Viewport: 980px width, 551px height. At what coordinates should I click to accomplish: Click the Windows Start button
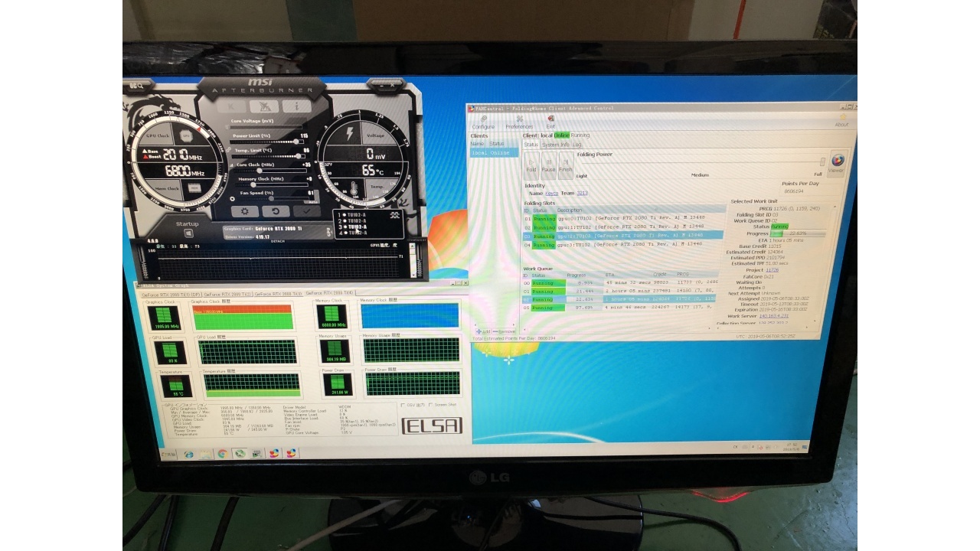point(167,454)
